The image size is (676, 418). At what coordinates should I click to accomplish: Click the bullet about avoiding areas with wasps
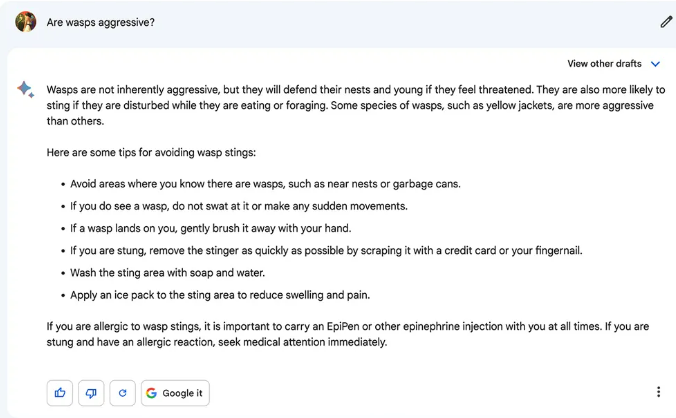(265, 184)
